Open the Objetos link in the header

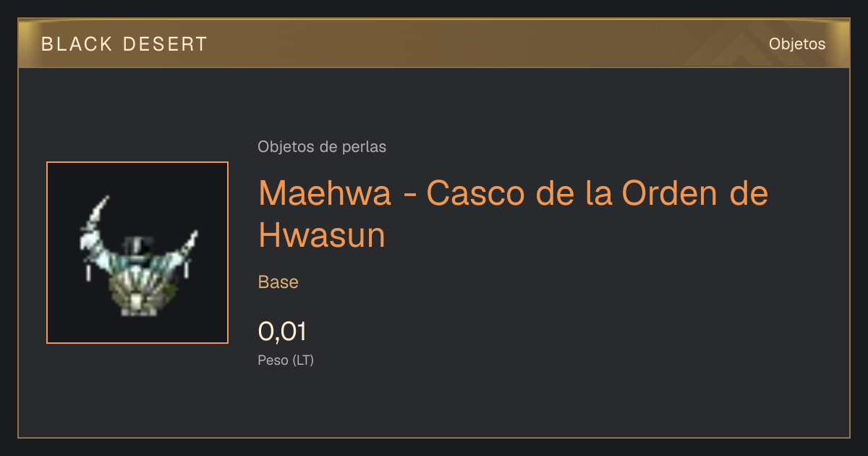click(797, 43)
